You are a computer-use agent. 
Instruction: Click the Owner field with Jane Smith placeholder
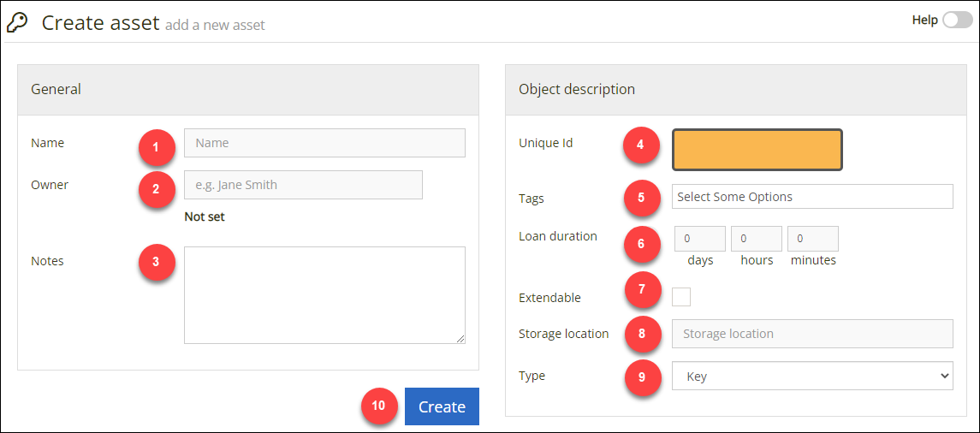303,184
